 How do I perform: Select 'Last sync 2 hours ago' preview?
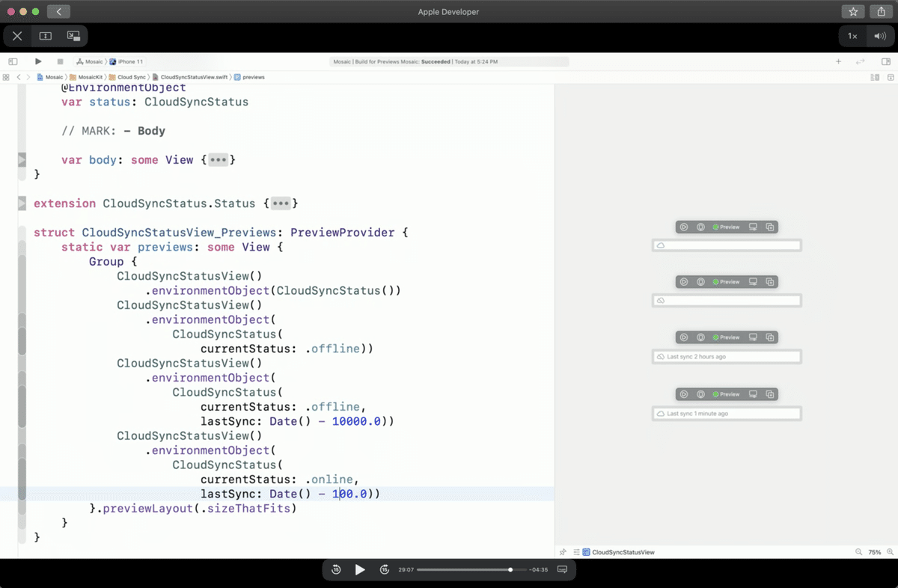coord(727,357)
